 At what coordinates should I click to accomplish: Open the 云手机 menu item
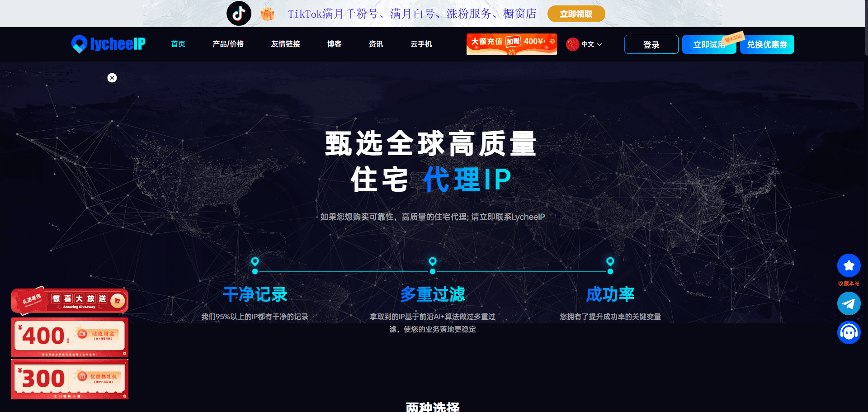coord(421,44)
